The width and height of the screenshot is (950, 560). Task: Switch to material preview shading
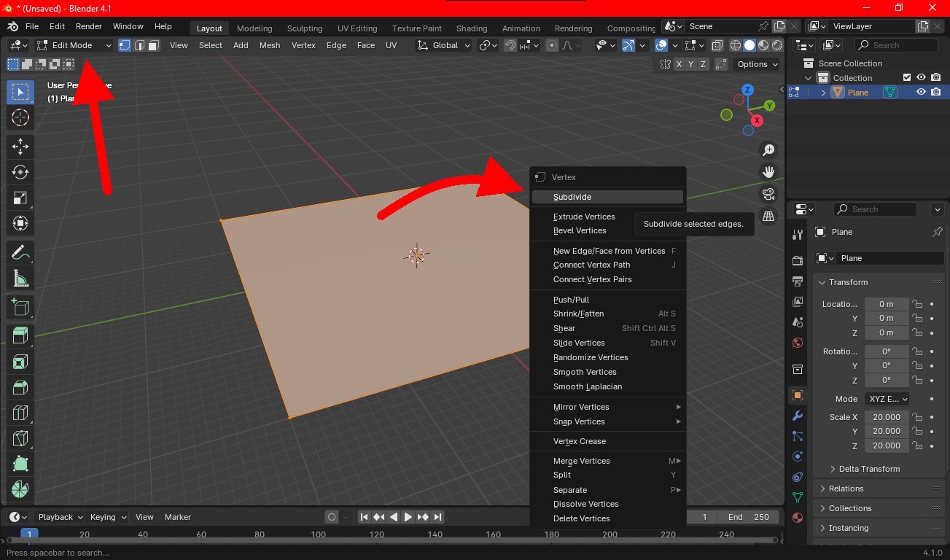(763, 45)
